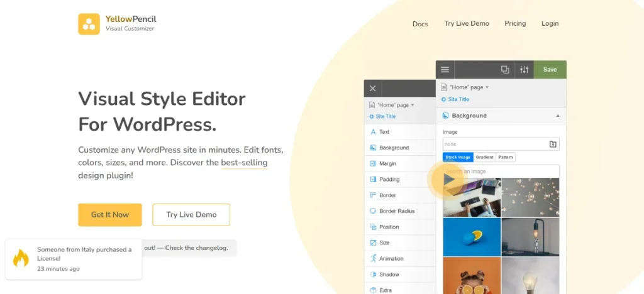Select the Border Radius property
The height and width of the screenshot is (294, 644).
point(396,211)
